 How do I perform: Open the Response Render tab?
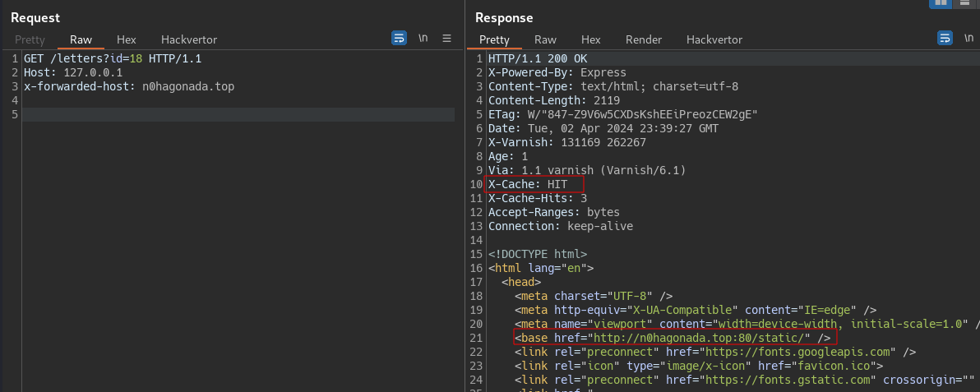click(x=644, y=39)
